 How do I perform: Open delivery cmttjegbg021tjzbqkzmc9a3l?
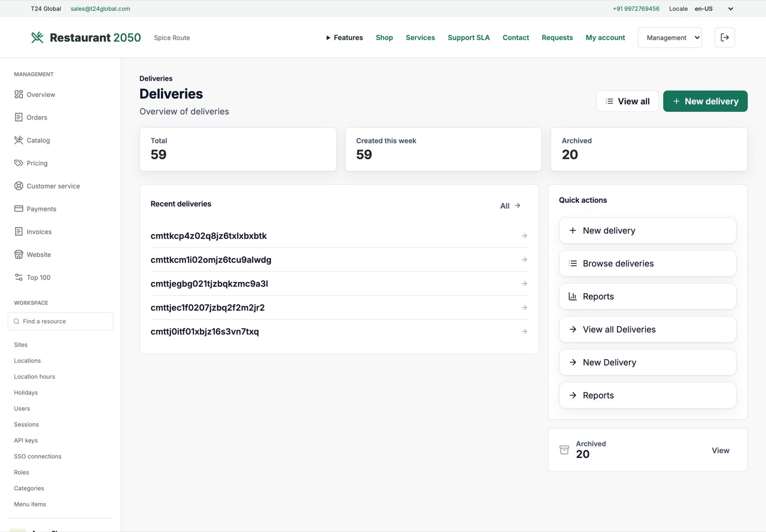(339, 284)
